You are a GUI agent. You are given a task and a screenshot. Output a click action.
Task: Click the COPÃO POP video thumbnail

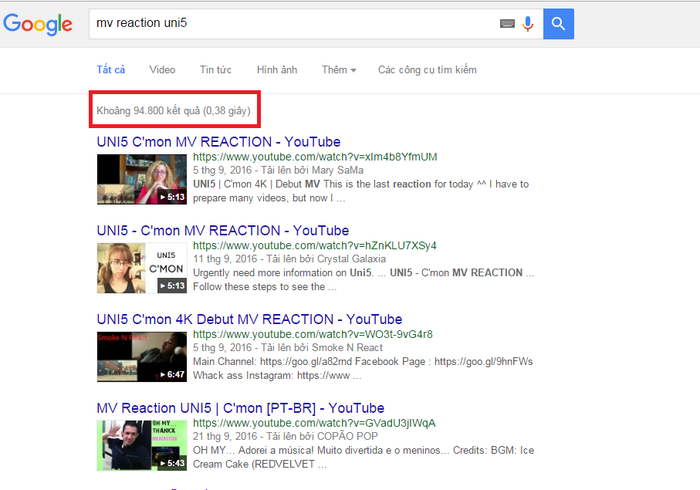142,446
